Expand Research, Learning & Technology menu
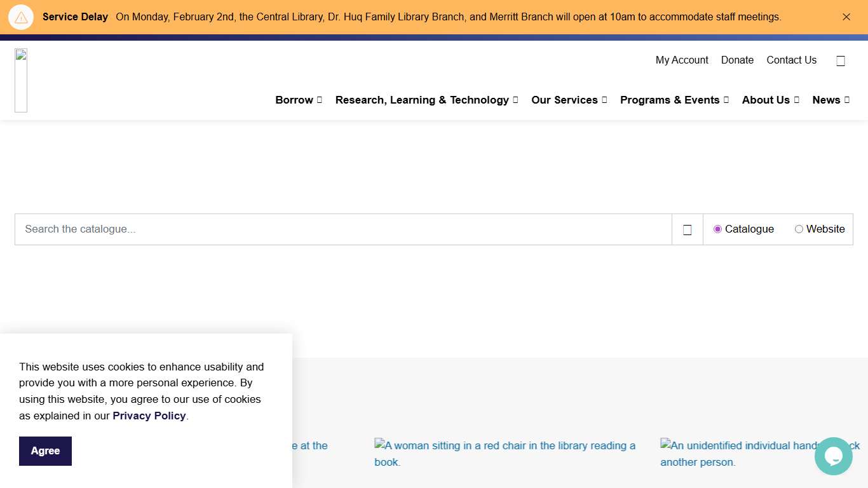Image resolution: width=868 pixels, height=488 pixels. click(x=426, y=100)
